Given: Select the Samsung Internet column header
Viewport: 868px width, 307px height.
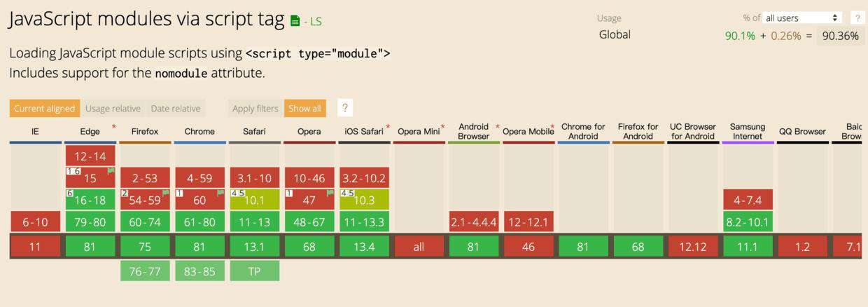Looking at the screenshot, I should coord(748,131).
